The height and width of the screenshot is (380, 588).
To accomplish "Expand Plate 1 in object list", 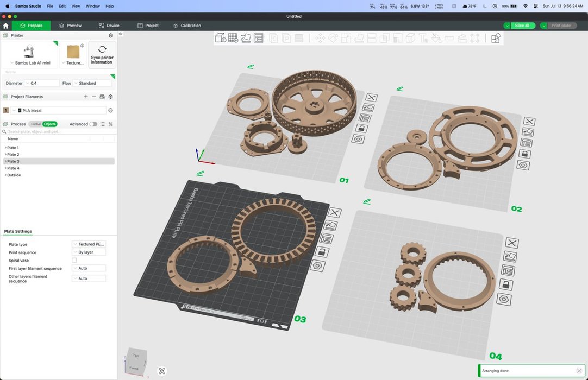I will [x=5, y=148].
